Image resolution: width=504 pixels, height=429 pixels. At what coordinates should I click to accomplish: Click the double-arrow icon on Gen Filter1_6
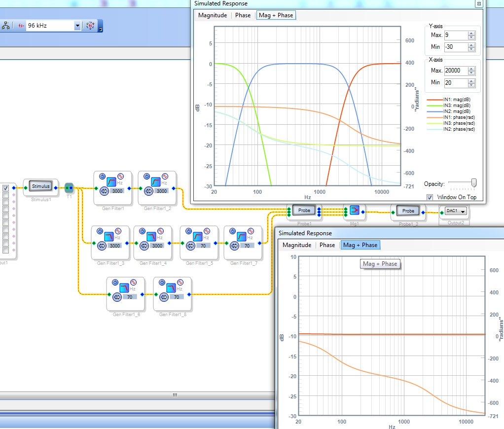[x=117, y=297]
